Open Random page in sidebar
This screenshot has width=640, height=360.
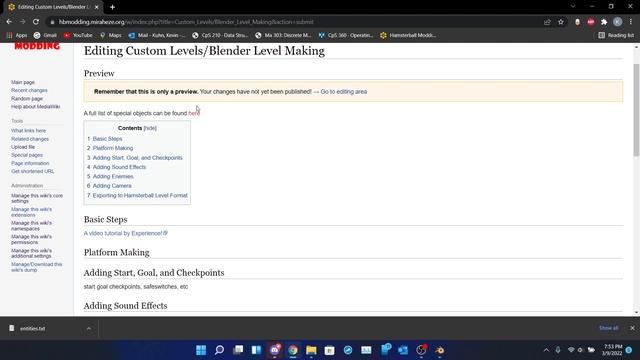click(x=27, y=99)
